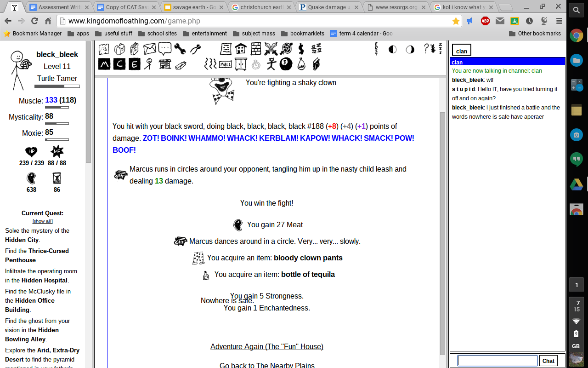Open the envelope messages icon
588x368 pixels.
click(149, 49)
